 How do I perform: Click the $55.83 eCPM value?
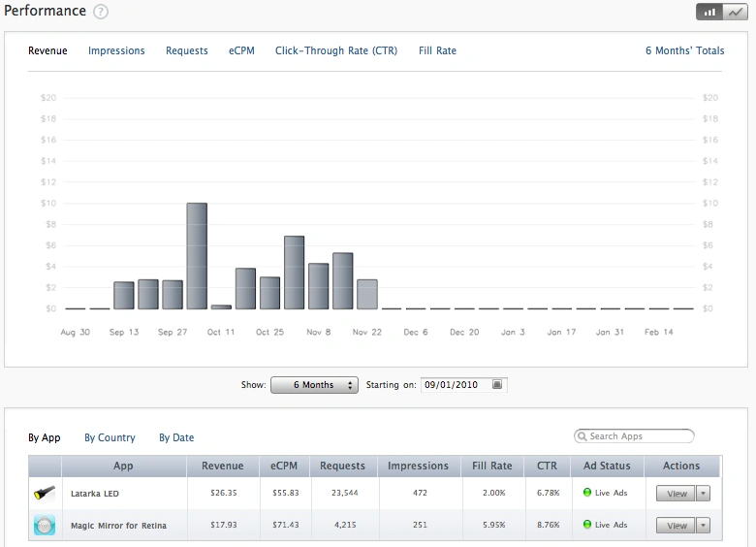(x=286, y=493)
